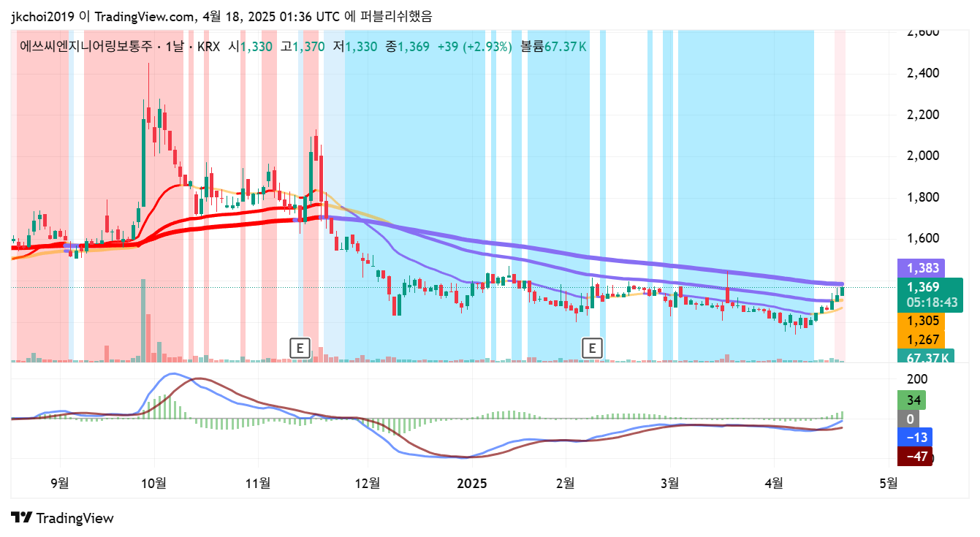Click the 1,600 price axis label
This screenshot has width=980, height=537.
pyautogui.click(x=922, y=238)
